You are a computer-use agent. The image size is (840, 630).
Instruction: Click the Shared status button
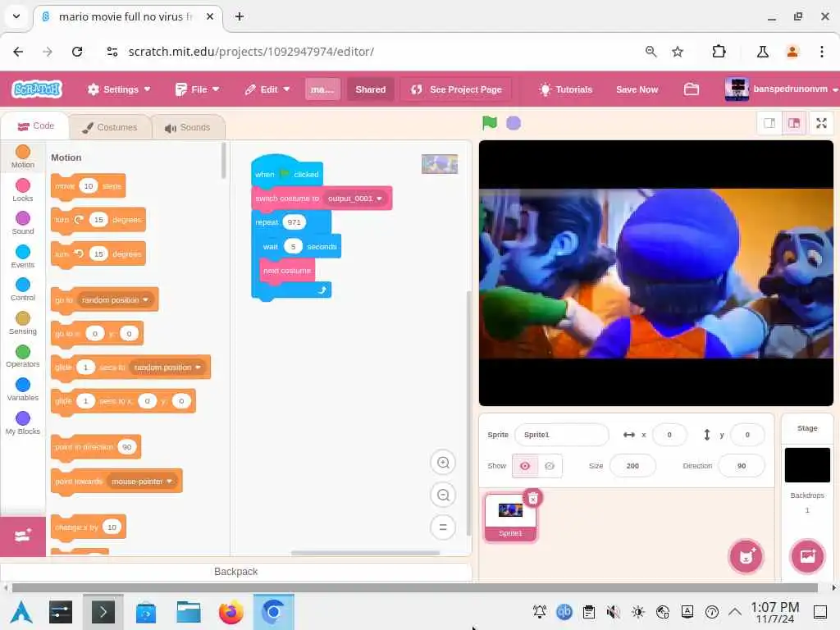click(370, 89)
